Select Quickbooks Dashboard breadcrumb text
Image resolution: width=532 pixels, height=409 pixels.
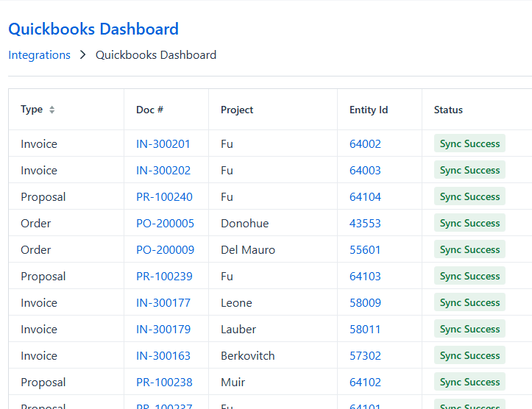point(156,55)
